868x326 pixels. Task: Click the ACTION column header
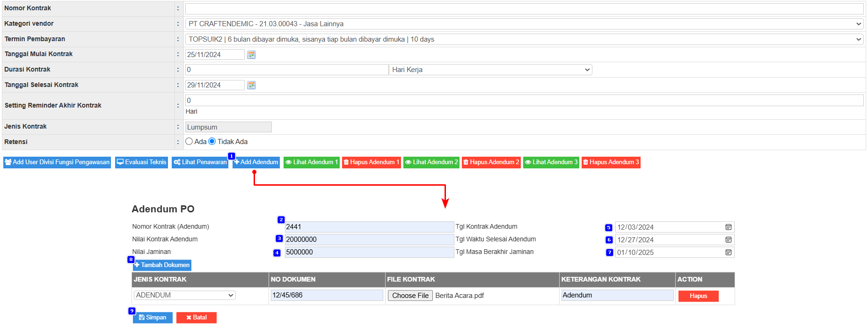tap(705, 279)
